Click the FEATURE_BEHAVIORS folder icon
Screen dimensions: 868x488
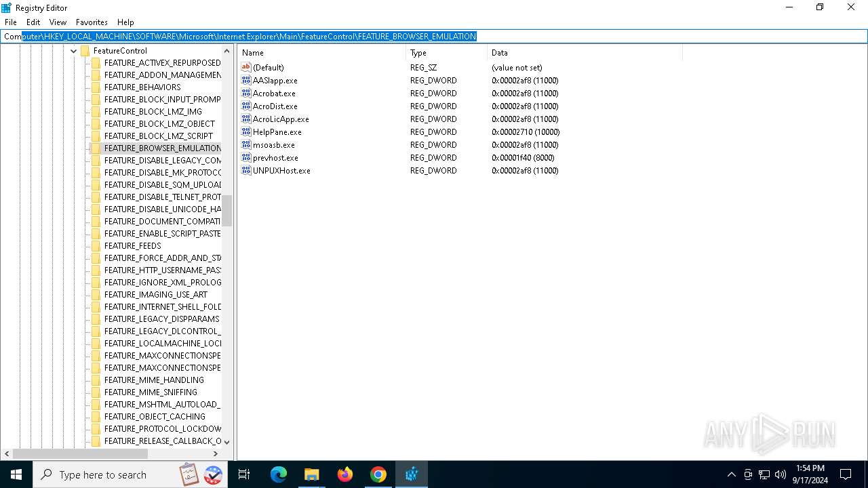coord(96,87)
